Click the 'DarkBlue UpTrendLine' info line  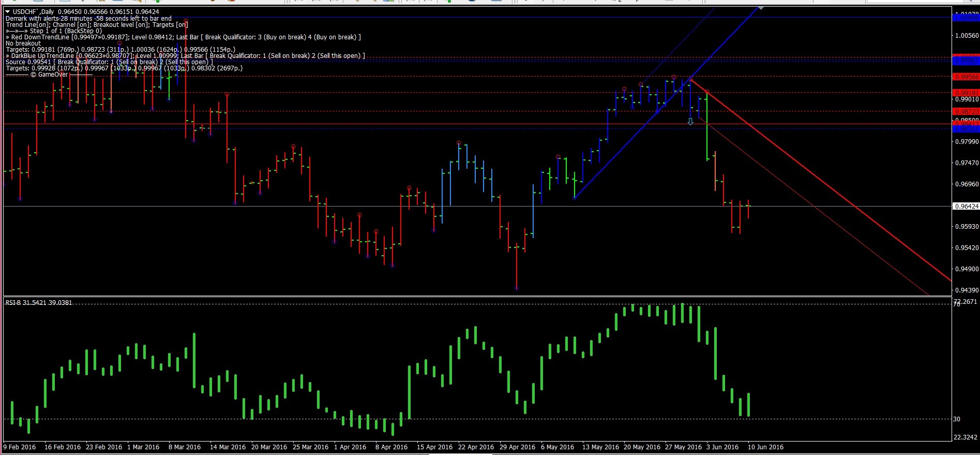click(x=185, y=55)
